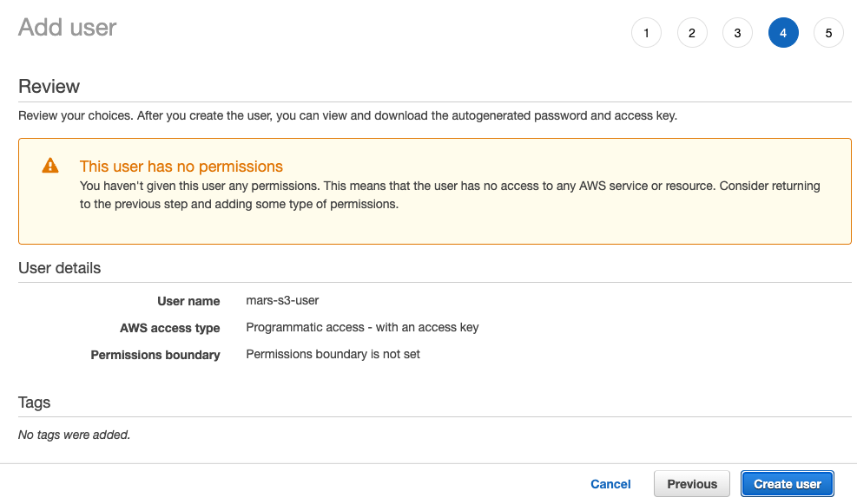This screenshot has height=504, width=857.
Task: Click the AWS access type value text
Action: 362,328
